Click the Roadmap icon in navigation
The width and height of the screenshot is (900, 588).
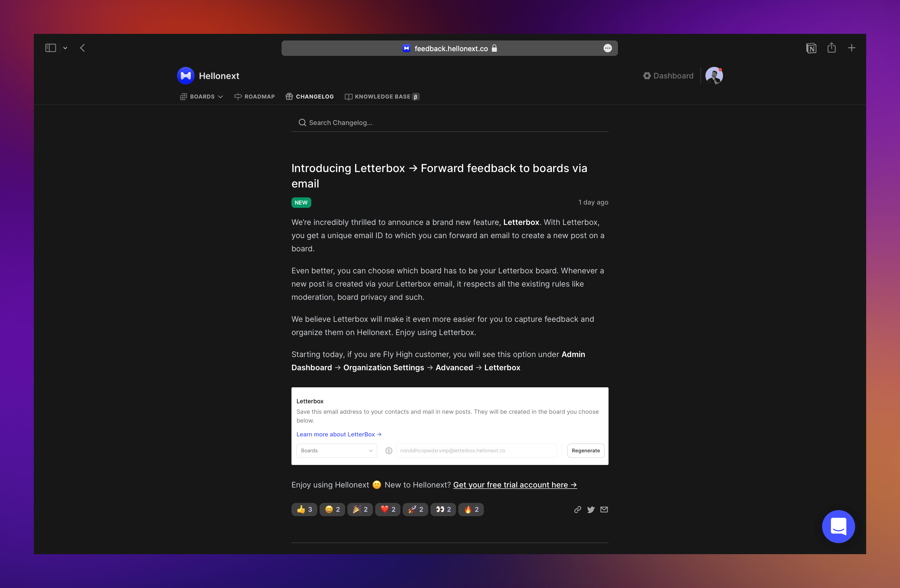click(238, 96)
